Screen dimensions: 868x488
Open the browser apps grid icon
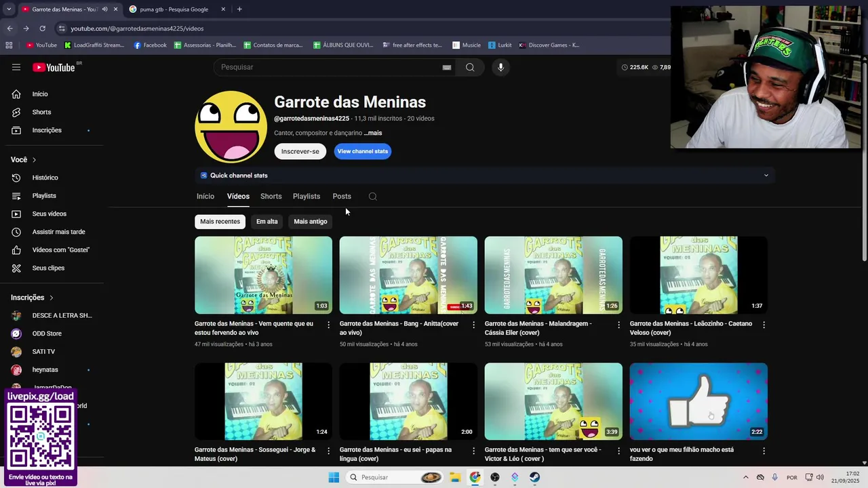point(9,45)
